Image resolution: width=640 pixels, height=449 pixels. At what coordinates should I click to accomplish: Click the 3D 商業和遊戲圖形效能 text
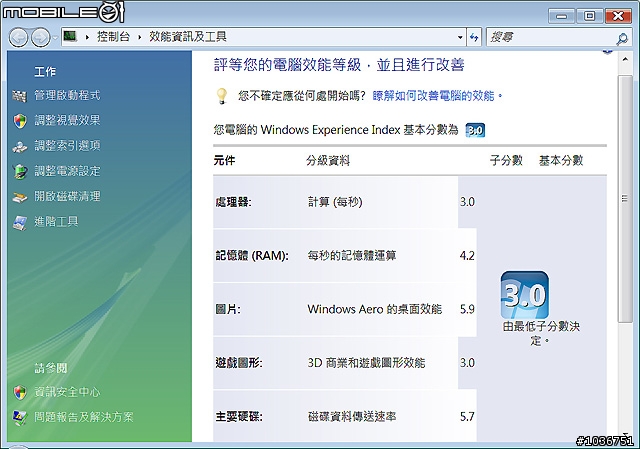(x=366, y=363)
